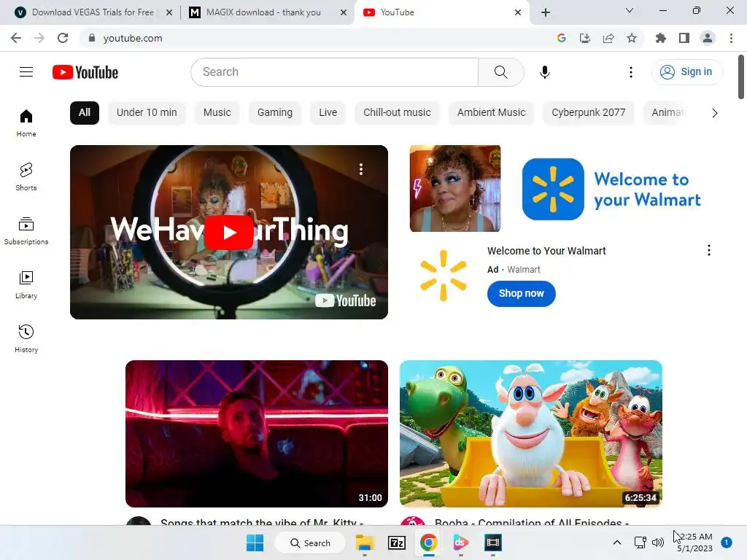The image size is (747, 560).
Task: Share this page via address bar icon
Action: 608,38
